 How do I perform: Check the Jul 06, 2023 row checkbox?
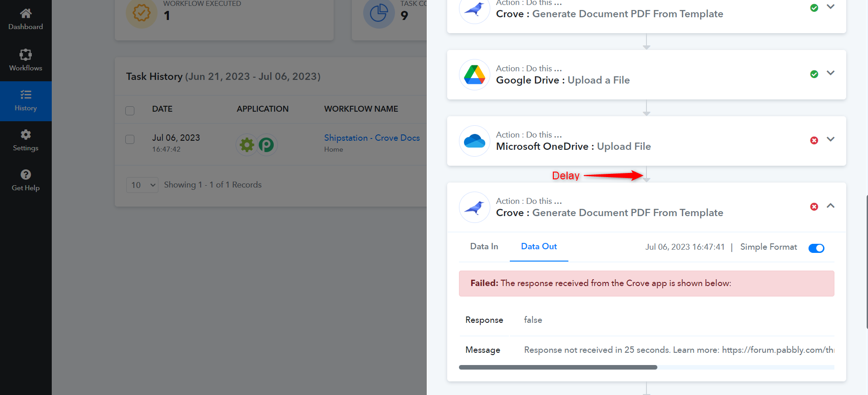(x=130, y=139)
